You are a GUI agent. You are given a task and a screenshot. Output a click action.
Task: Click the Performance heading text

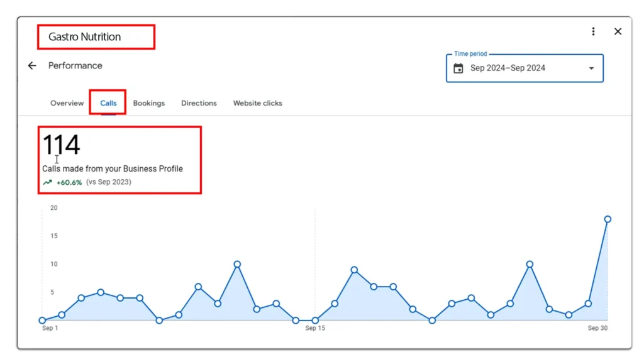(75, 65)
